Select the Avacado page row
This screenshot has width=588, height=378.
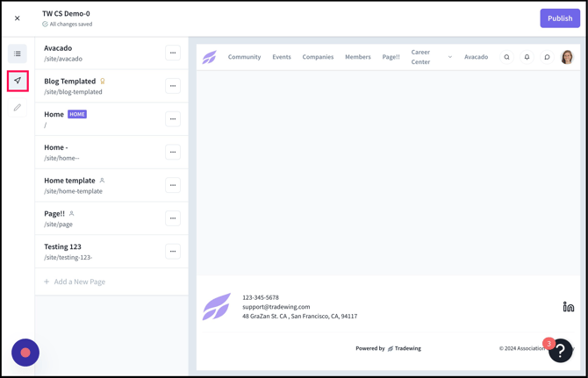[111, 53]
